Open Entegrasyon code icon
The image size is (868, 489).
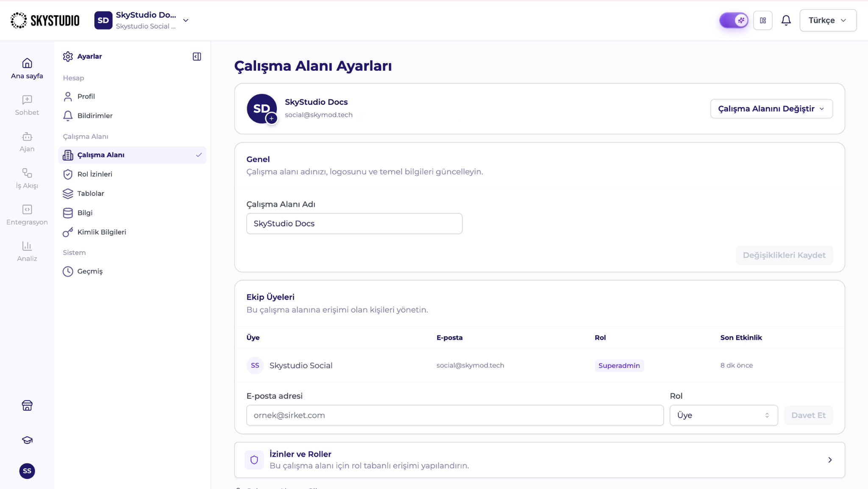coord(27,209)
